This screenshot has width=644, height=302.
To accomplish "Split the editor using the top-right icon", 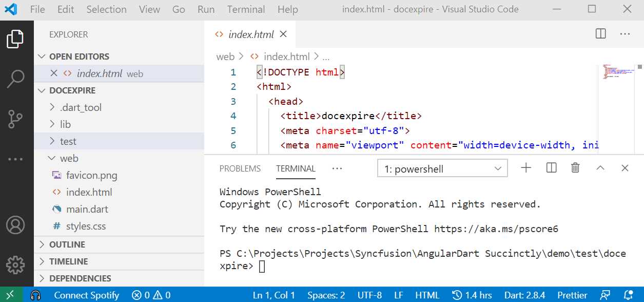I will tap(600, 33).
